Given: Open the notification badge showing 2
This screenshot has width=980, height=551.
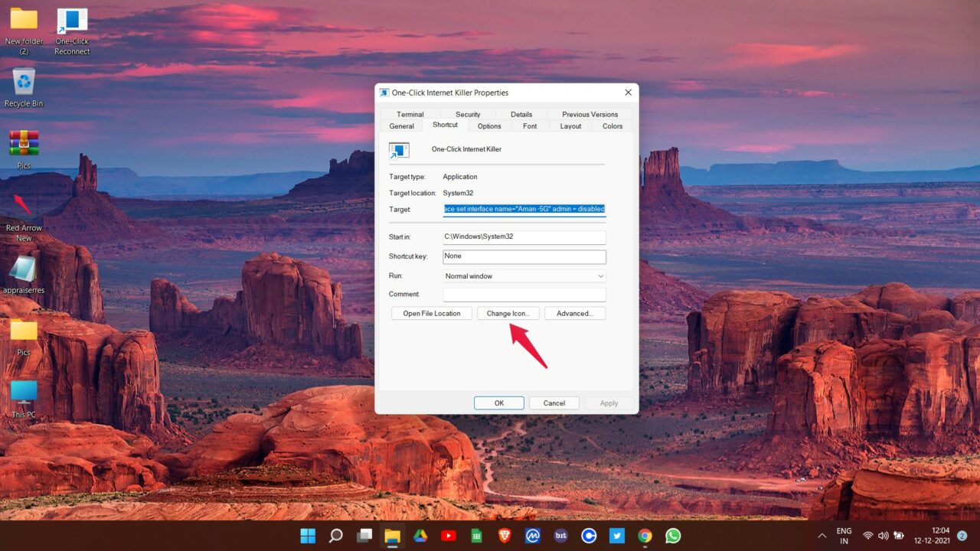Looking at the screenshot, I should click(962, 536).
